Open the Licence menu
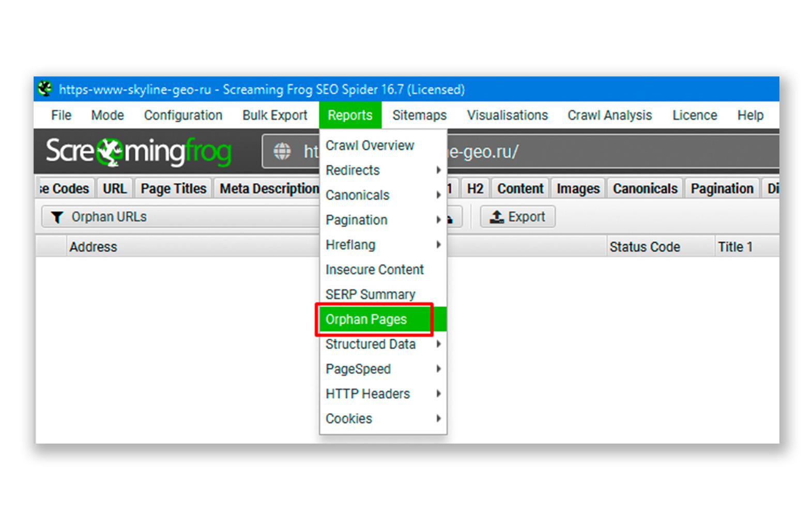Screen dimensions: 812x519 [x=694, y=115]
